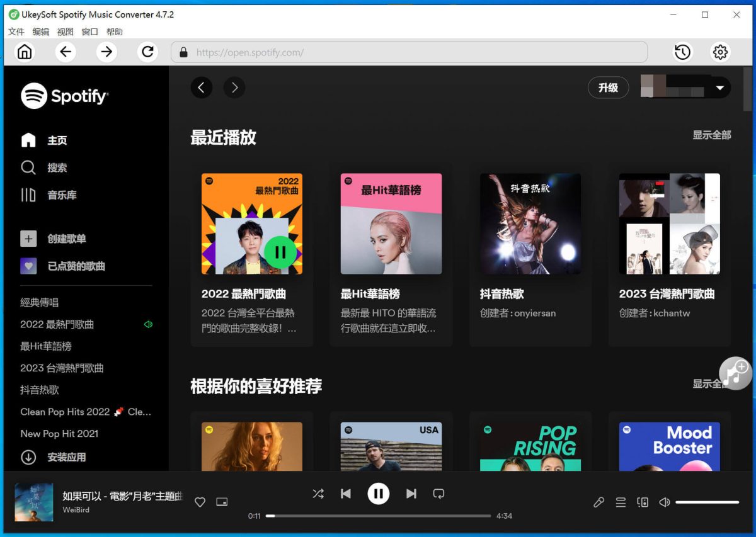Open connect to device icon

coord(643,502)
